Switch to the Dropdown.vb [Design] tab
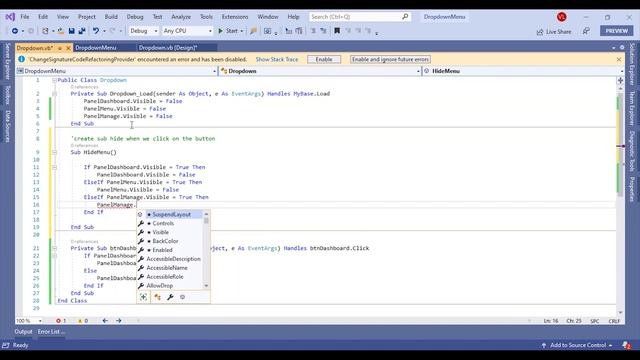Screen dimensions: 640x360 pos(168,48)
